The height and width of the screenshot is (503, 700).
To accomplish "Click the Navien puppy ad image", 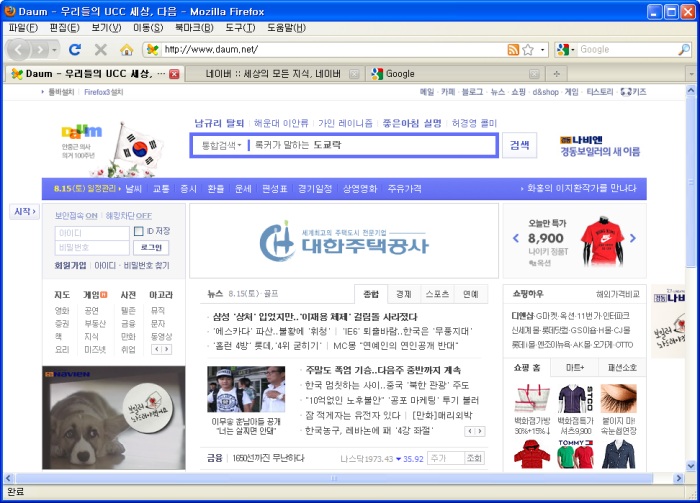I will pyautogui.click(x=113, y=418).
